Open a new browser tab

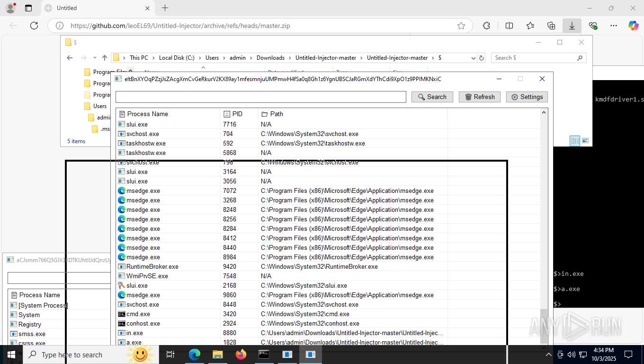(x=165, y=8)
